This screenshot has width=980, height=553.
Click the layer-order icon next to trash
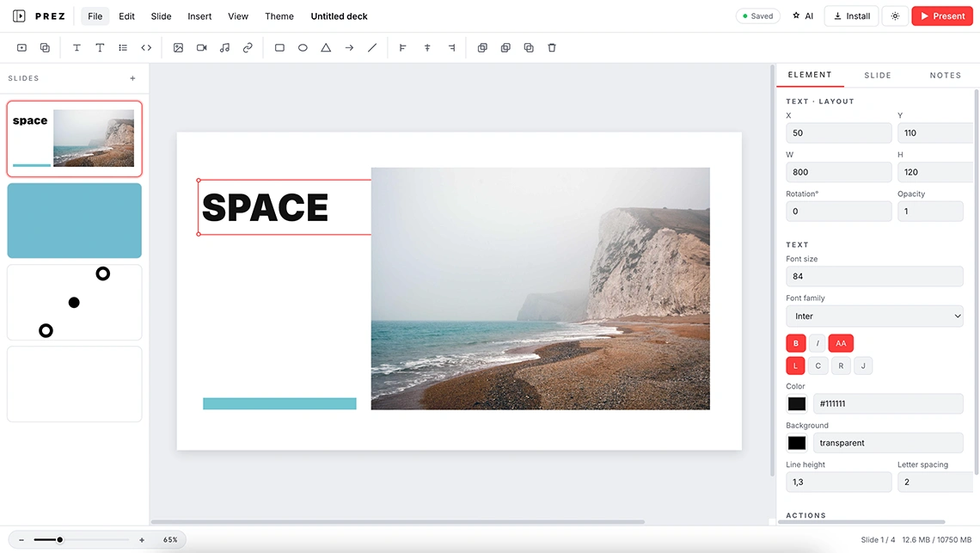529,47
